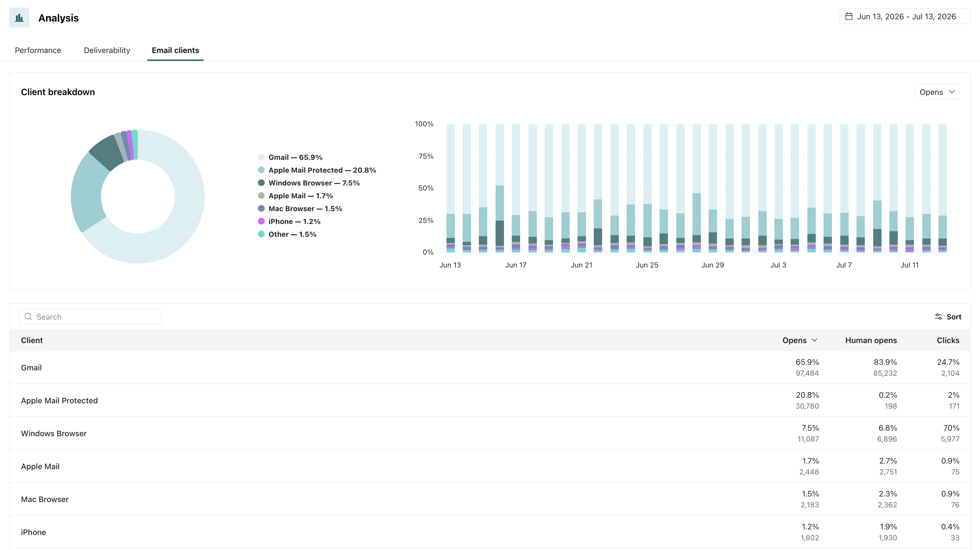Select the Gmail table row

(490, 367)
